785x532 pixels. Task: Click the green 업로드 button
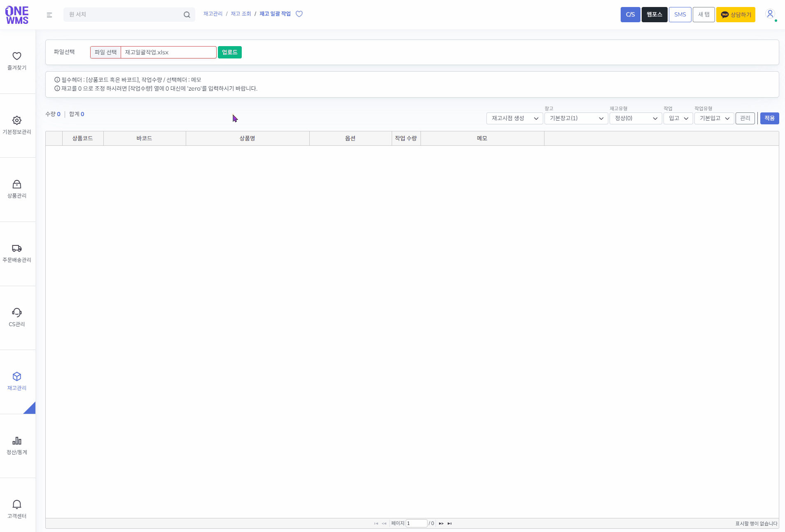point(230,52)
